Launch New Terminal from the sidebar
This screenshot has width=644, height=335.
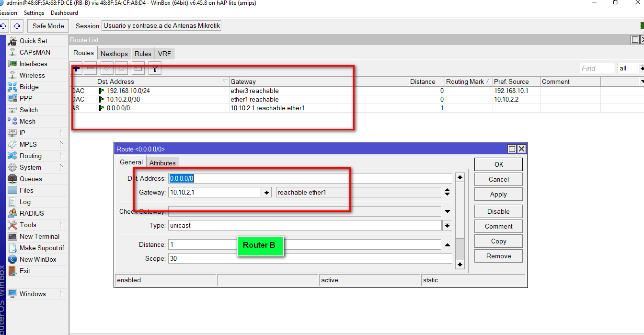(x=39, y=236)
